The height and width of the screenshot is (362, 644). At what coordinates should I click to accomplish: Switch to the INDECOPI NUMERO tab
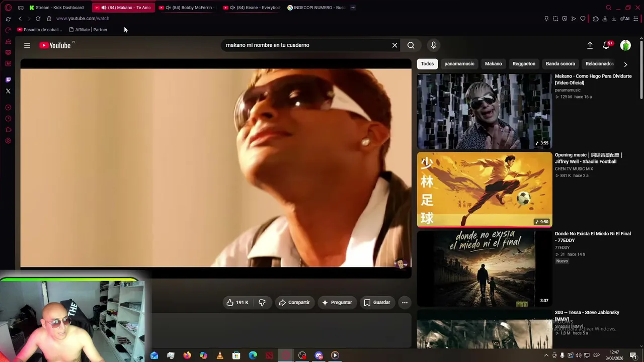pos(316,8)
